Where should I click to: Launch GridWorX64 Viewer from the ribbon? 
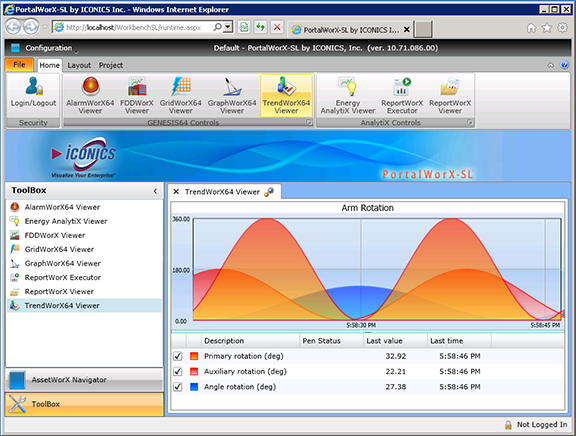tap(180, 95)
